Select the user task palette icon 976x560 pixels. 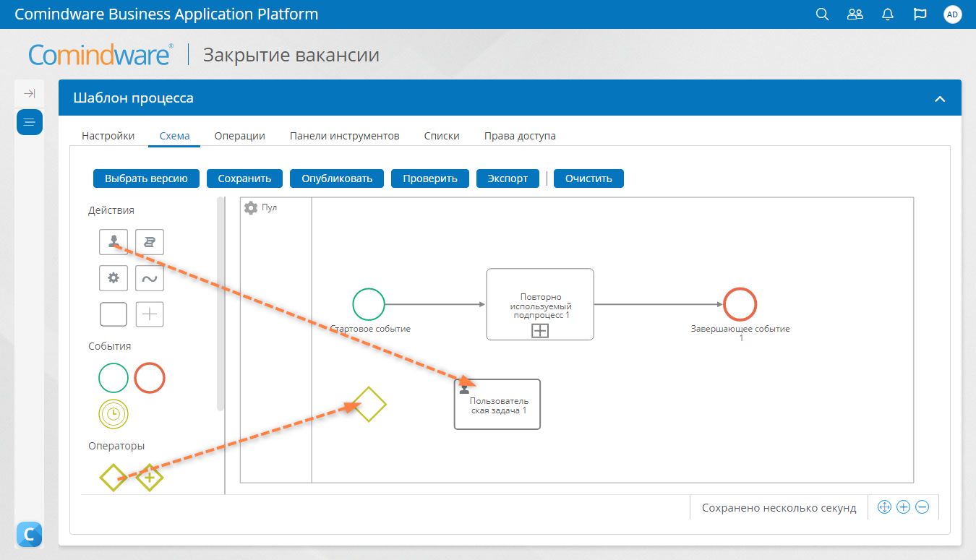tap(114, 242)
